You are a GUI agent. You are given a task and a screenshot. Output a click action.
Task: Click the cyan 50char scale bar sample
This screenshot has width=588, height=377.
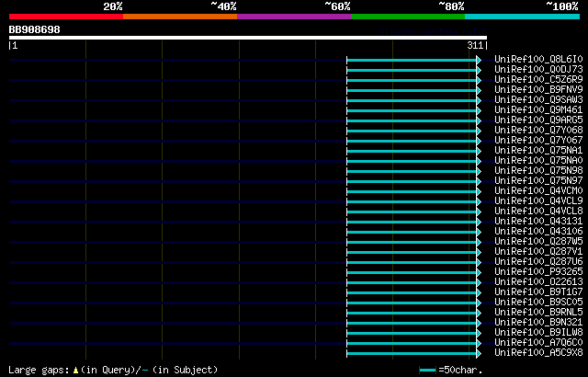pos(428,371)
